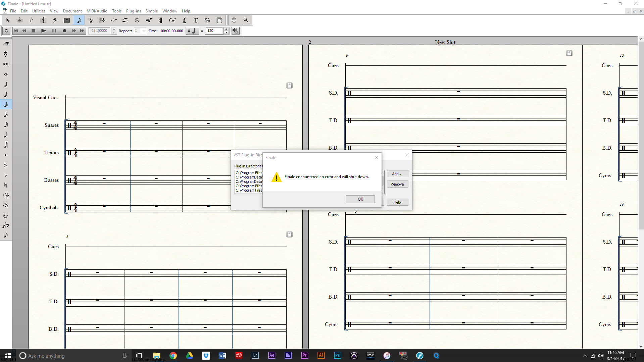This screenshot has height=362, width=644.
Task: Toggle the whole note duration
Action: tap(6, 74)
